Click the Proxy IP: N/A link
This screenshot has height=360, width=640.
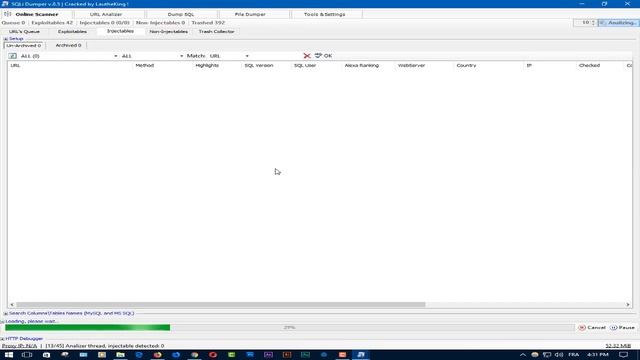[19, 346]
